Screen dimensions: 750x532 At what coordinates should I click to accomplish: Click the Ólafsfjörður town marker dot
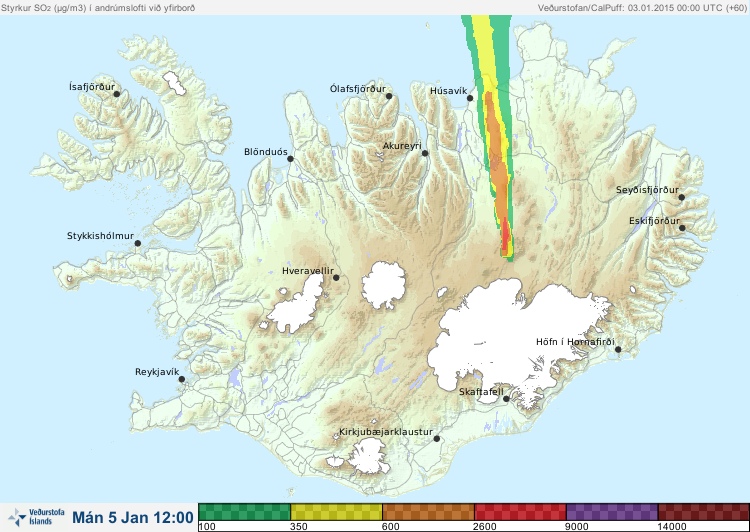tap(389, 96)
